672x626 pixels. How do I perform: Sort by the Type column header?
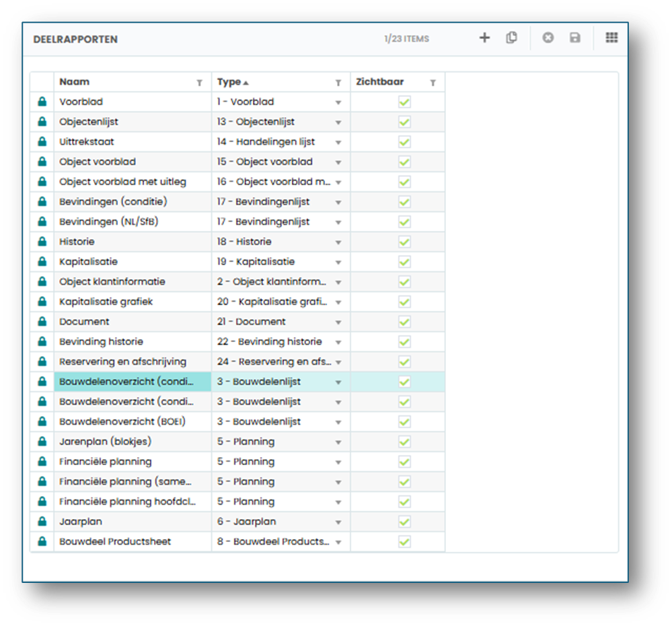(x=229, y=82)
